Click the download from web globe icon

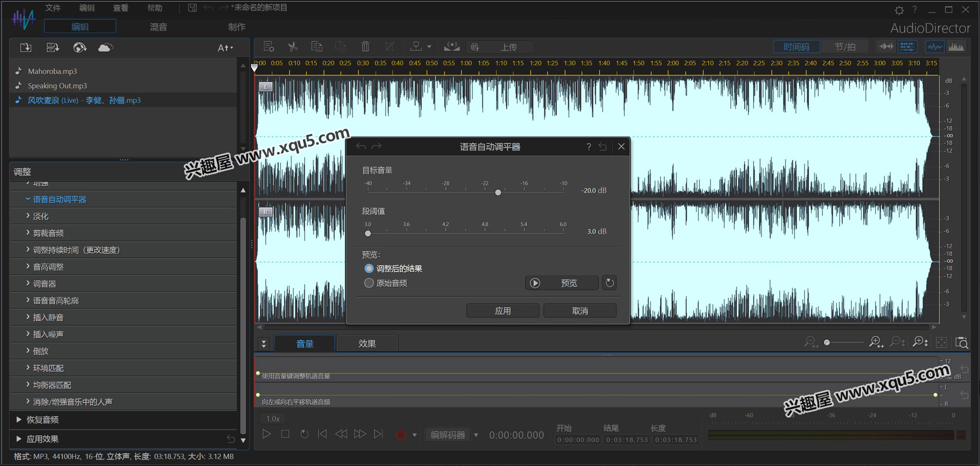coord(79,48)
